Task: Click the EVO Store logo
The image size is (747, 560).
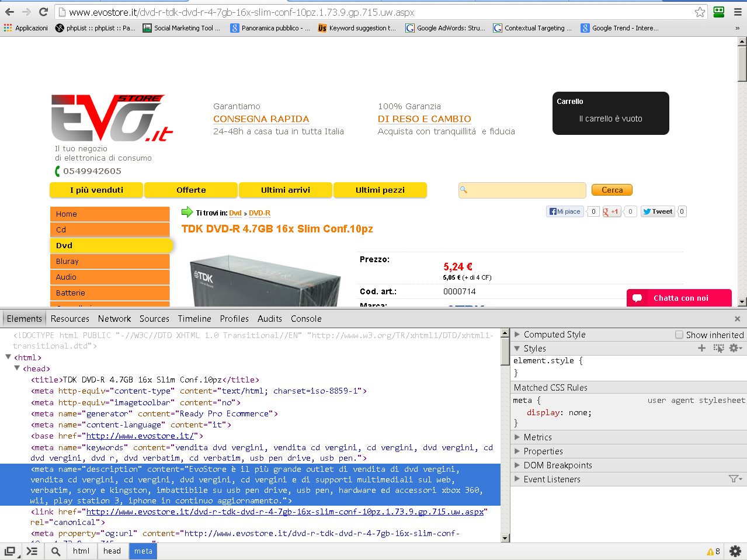Action: [112, 118]
